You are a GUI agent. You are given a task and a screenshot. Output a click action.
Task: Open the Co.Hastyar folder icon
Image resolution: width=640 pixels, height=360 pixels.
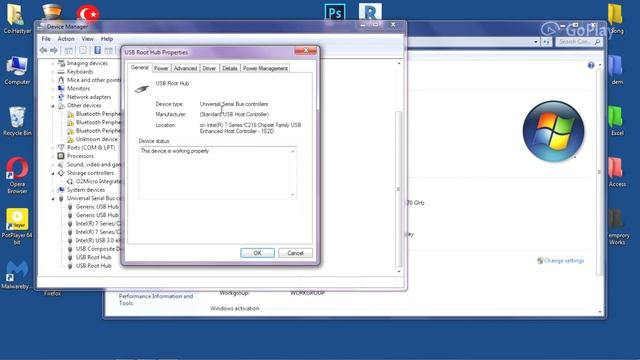click(x=17, y=18)
